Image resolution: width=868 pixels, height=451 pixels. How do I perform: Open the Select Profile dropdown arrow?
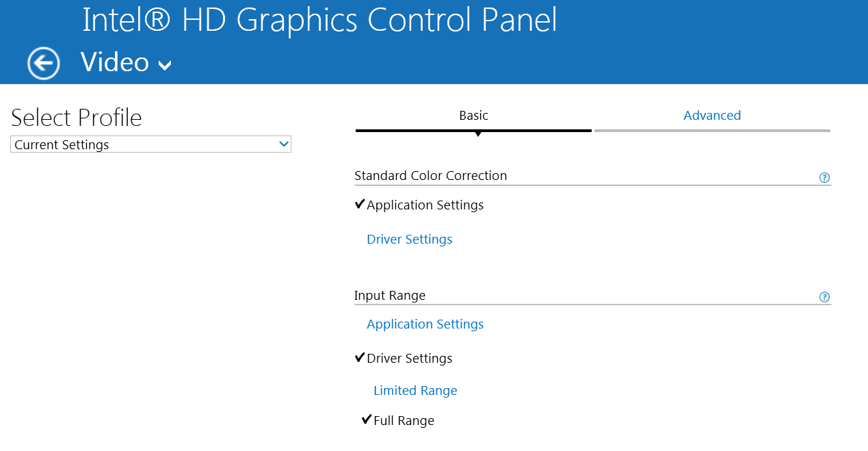click(284, 144)
